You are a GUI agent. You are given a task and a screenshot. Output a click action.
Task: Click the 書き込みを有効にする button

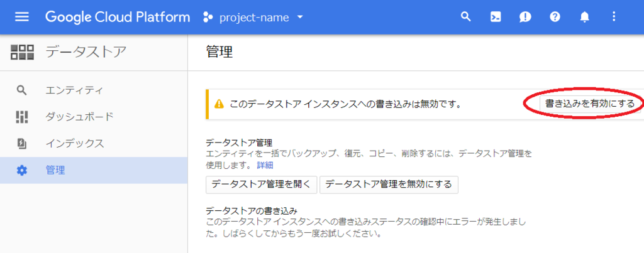click(x=590, y=104)
